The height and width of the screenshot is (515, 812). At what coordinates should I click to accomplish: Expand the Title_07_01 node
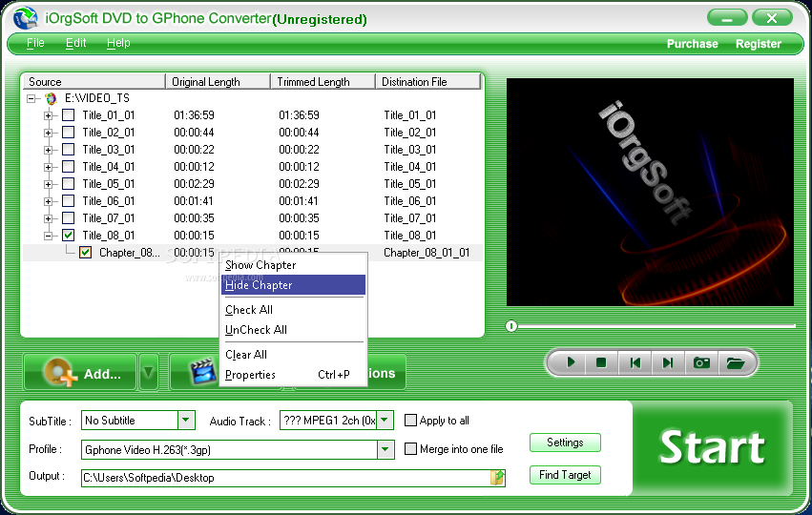click(48, 217)
